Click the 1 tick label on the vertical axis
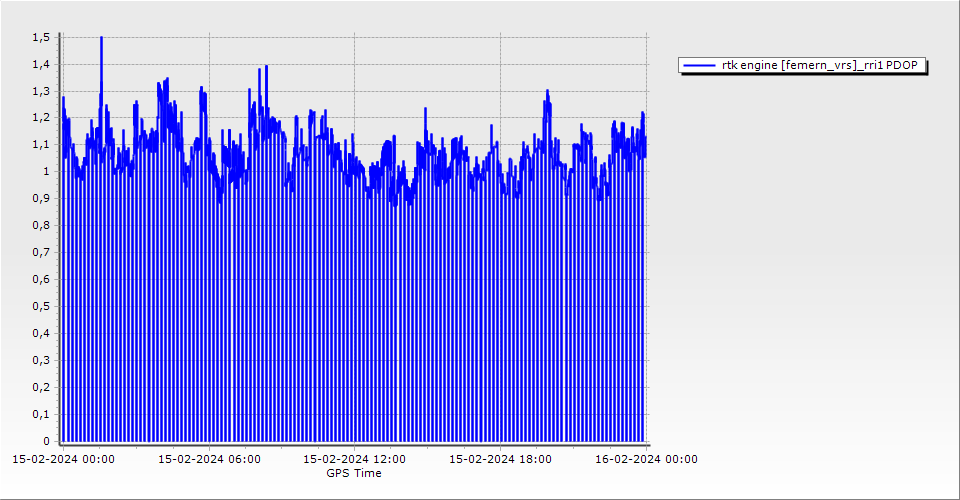This screenshot has width=960, height=500. (46, 172)
